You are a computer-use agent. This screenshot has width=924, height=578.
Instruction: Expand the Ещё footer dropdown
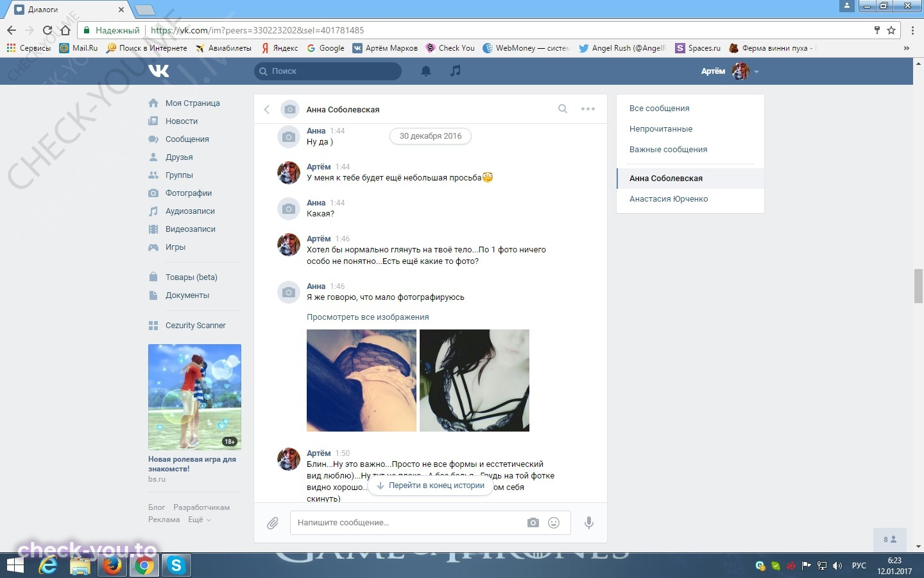pyautogui.click(x=200, y=520)
